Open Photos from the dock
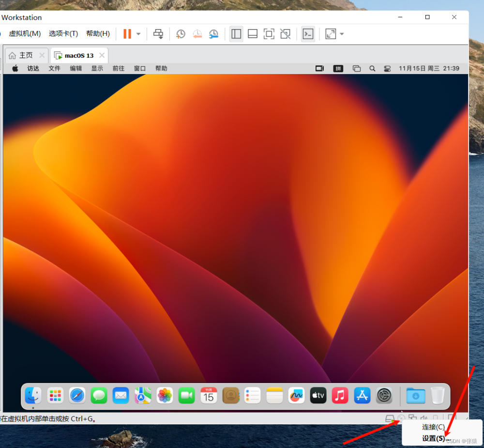This screenshot has width=484, height=448. coord(165,396)
